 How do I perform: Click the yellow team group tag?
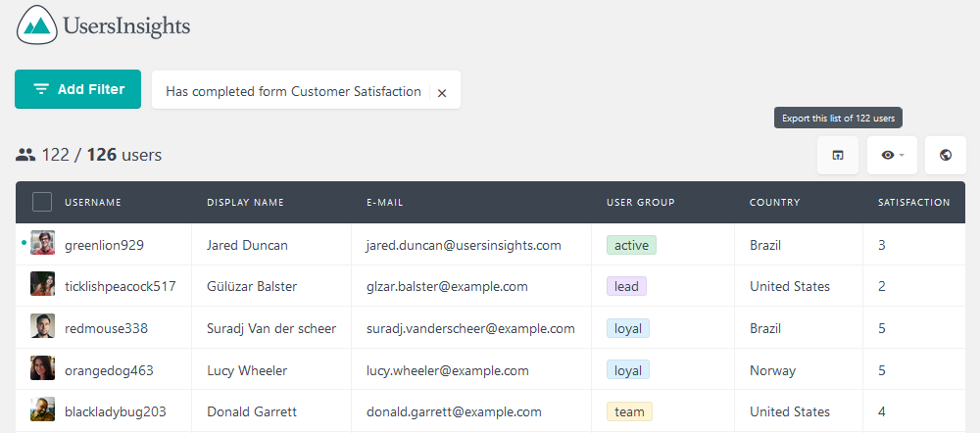(x=629, y=411)
